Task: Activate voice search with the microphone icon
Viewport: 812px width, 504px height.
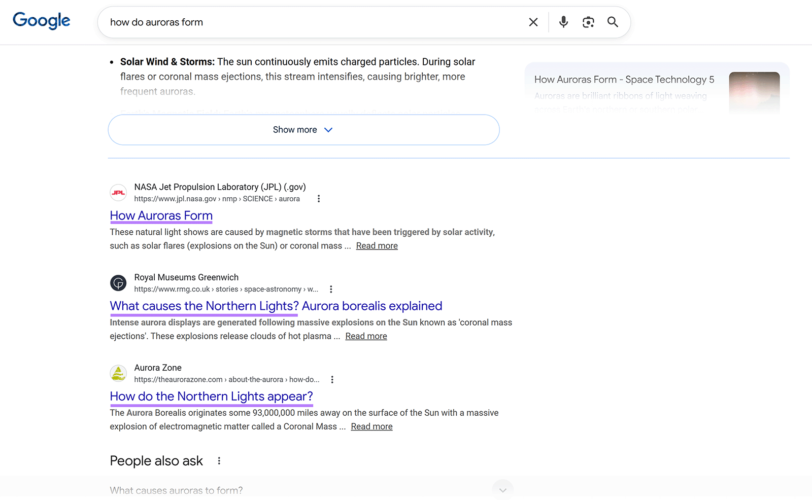Action: (x=563, y=22)
